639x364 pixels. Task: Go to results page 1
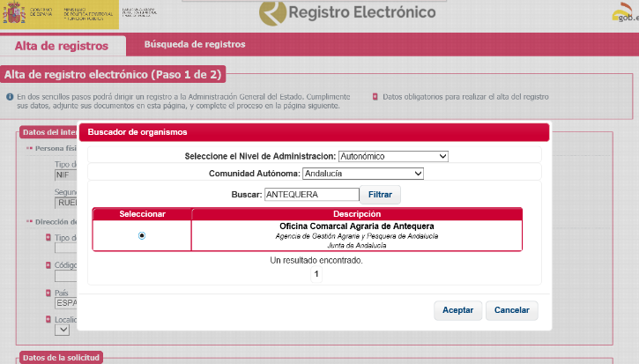click(x=318, y=274)
